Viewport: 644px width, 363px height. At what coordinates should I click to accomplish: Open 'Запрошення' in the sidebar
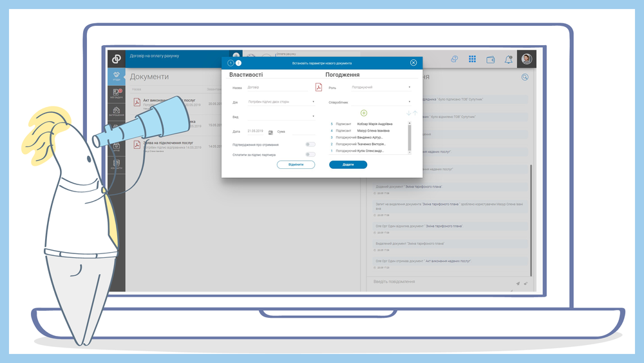[x=117, y=112]
